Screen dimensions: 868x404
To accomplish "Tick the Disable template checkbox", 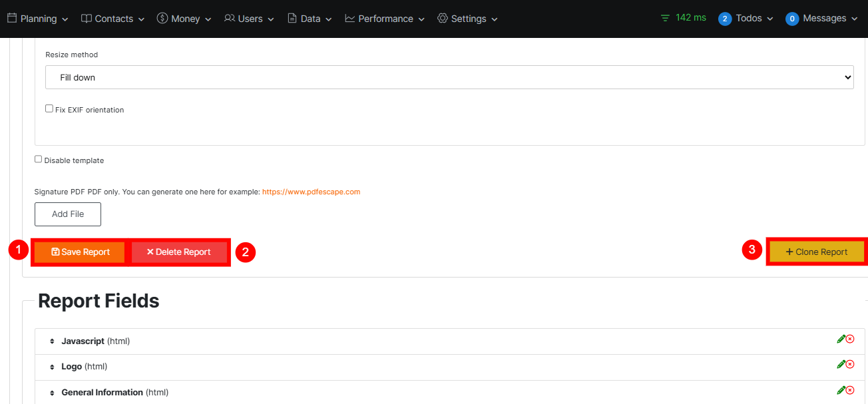I will pos(39,159).
